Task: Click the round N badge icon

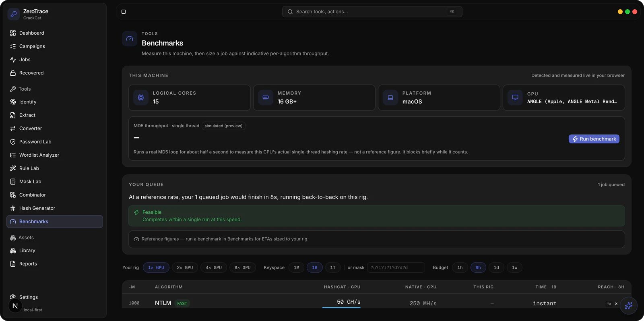Action: tap(15, 306)
